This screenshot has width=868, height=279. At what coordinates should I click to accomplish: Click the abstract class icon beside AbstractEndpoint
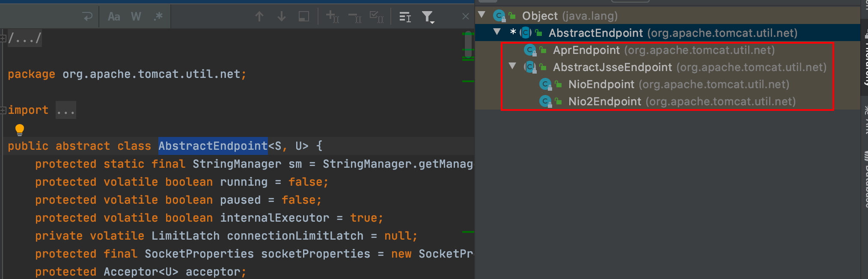526,33
